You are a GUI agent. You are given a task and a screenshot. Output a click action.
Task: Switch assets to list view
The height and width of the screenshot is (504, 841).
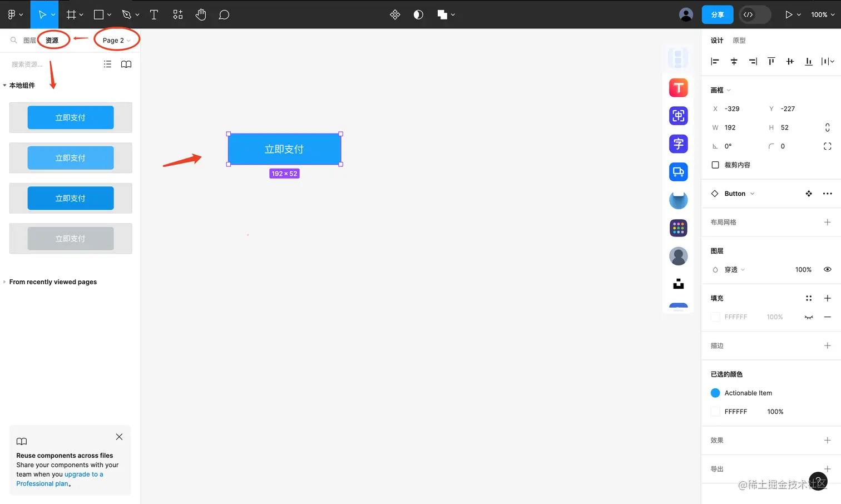click(107, 64)
